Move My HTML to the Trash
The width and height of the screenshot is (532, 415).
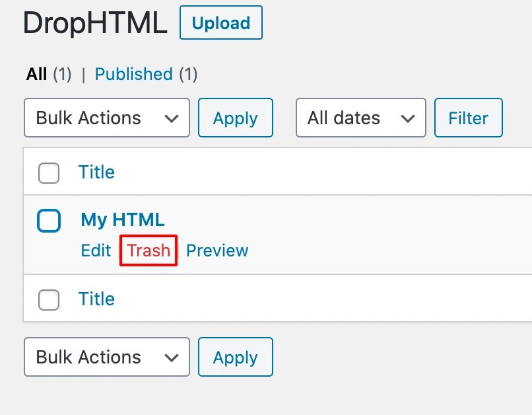[148, 250]
